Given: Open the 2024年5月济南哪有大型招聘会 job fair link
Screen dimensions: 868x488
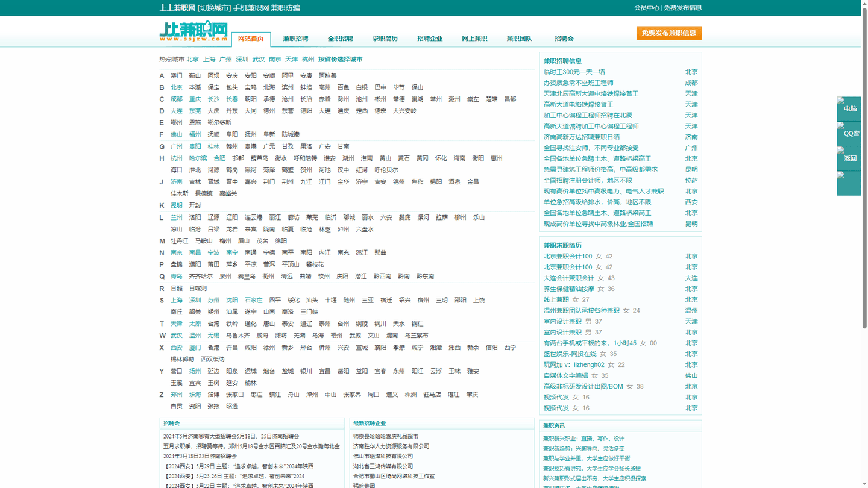Looking at the screenshot, I should click(x=231, y=436).
